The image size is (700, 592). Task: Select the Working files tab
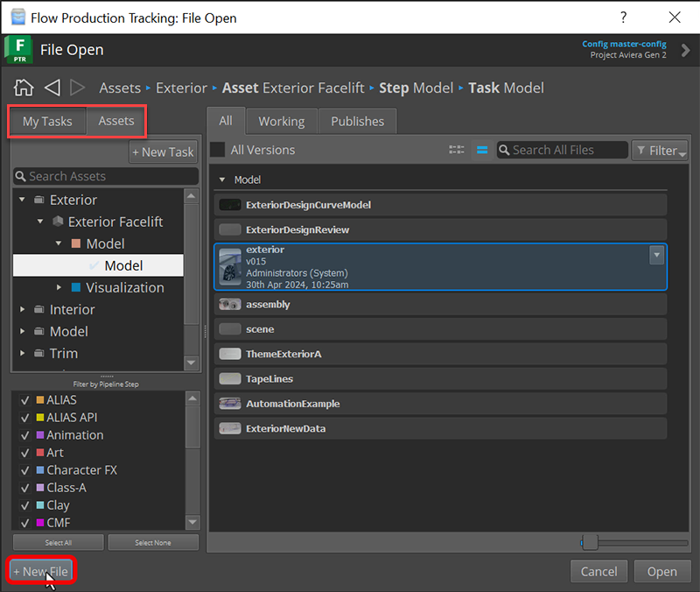point(282,121)
